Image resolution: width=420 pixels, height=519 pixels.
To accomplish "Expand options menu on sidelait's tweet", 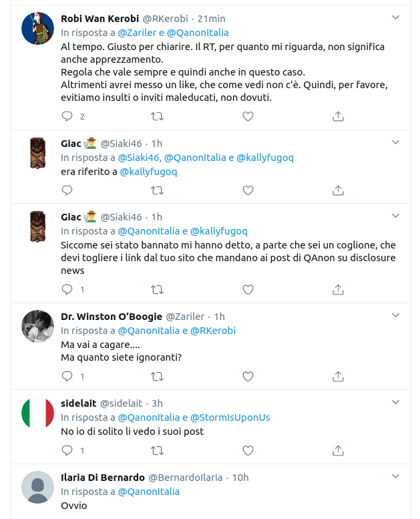I will pos(395,403).
